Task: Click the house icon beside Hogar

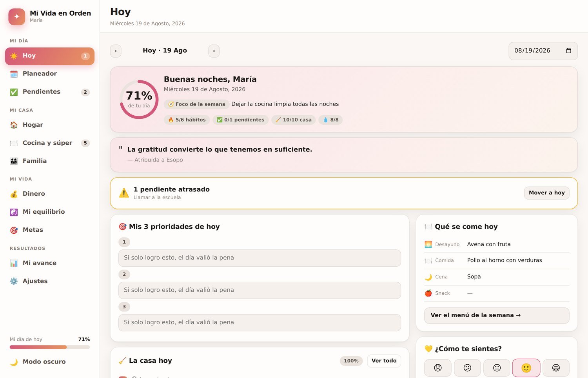Action: tap(14, 125)
